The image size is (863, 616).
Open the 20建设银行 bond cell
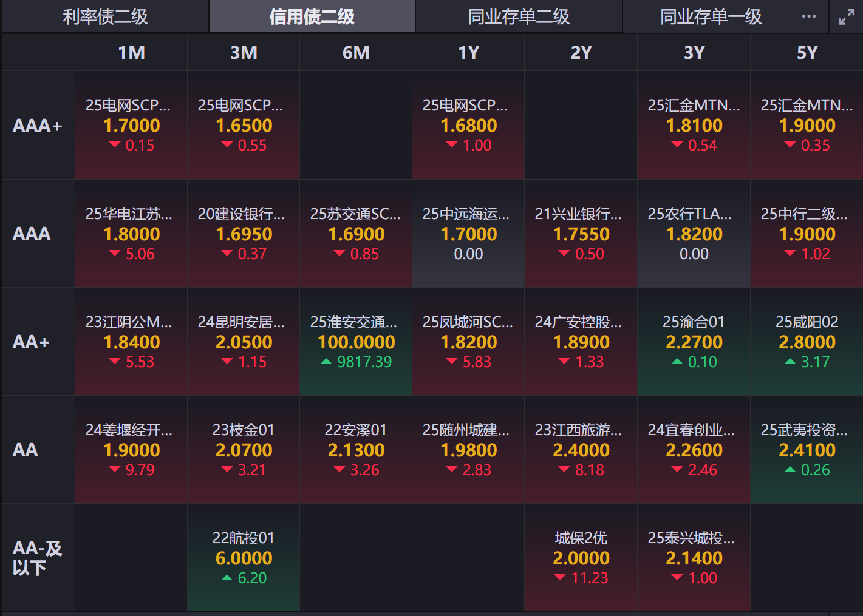[x=244, y=234]
